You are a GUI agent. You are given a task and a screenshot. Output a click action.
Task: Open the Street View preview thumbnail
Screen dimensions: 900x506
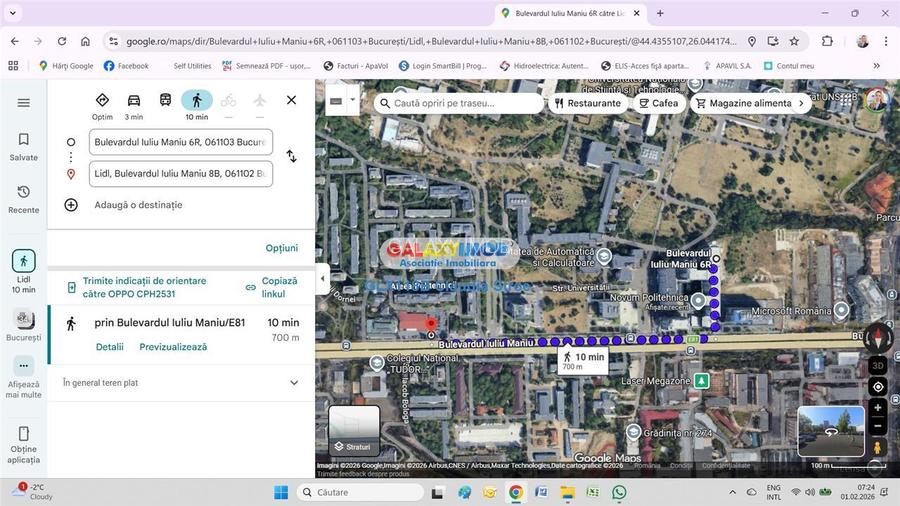[831, 431]
